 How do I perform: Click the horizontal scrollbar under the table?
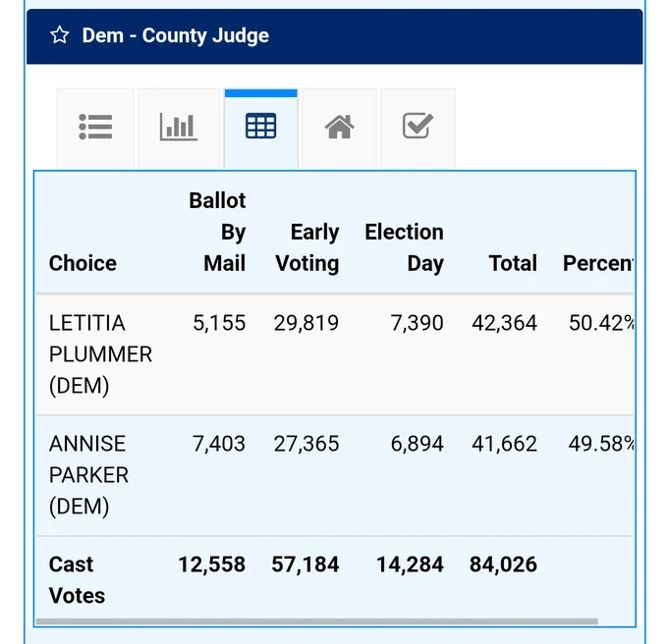pos(317,621)
